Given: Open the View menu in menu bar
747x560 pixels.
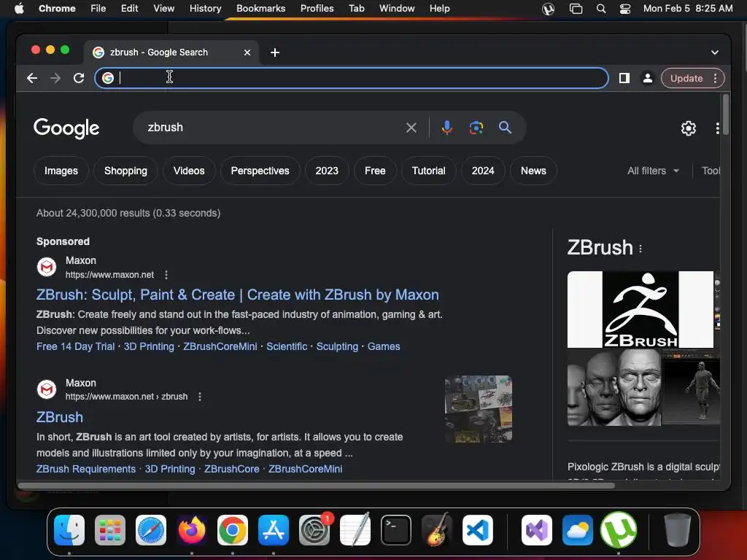Looking at the screenshot, I should (x=163, y=9).
